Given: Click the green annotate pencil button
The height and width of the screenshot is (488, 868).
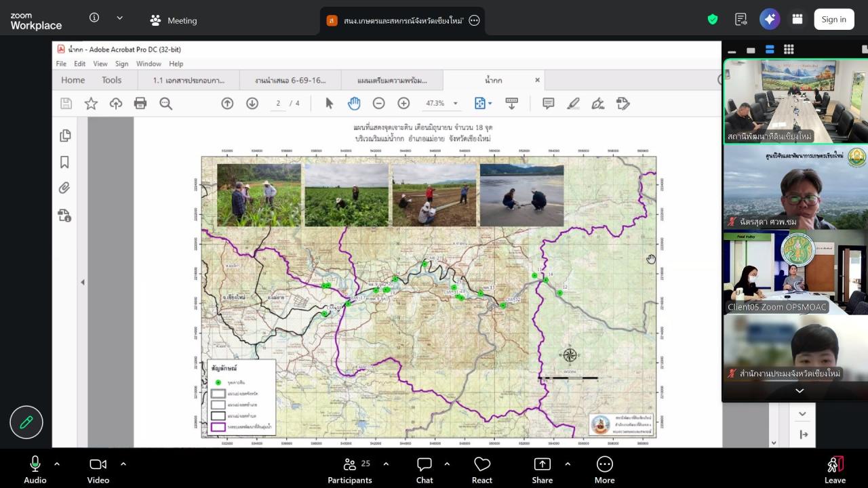Looking at the screenshot, I should (26, 423).
